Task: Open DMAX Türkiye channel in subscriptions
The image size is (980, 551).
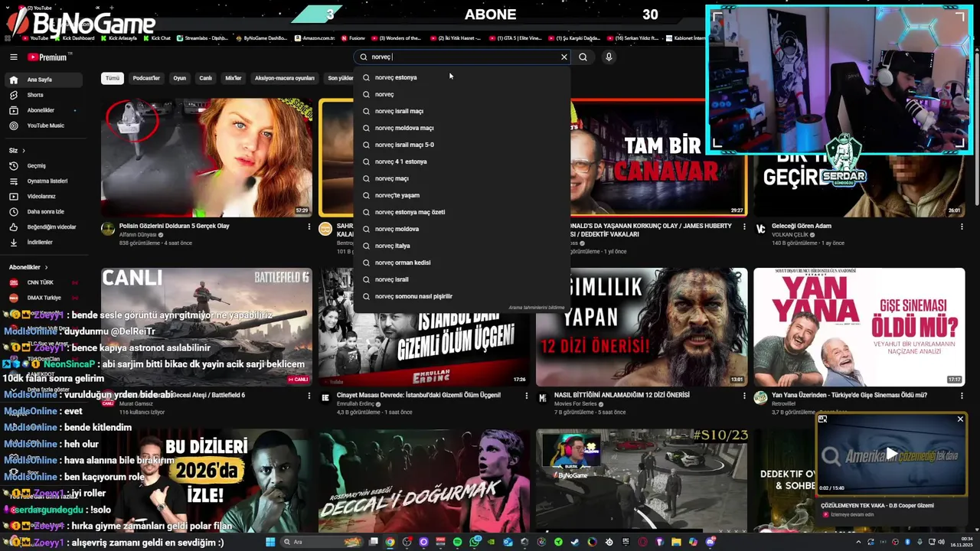Action: coord(44,298)
